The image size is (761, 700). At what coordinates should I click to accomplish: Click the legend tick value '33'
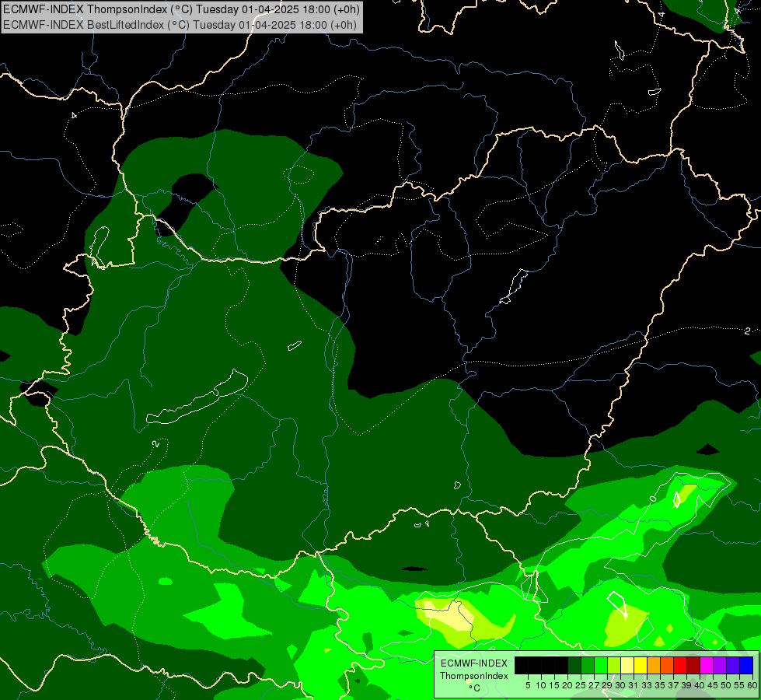tap(647, 685)
